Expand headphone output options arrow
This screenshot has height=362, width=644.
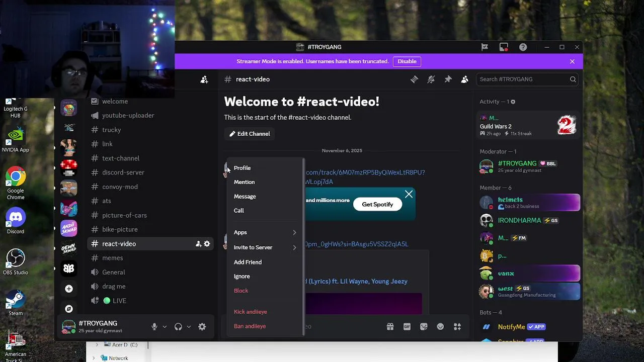(x=189, y=327)
